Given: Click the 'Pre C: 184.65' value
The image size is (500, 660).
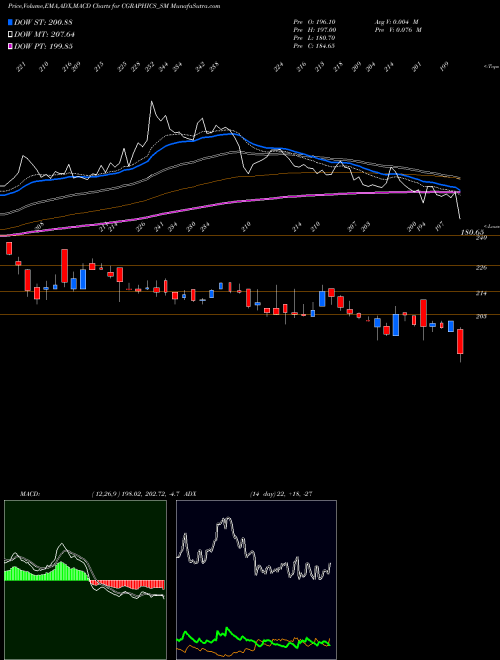Looking at the screenshot, I should pos(314,46).
